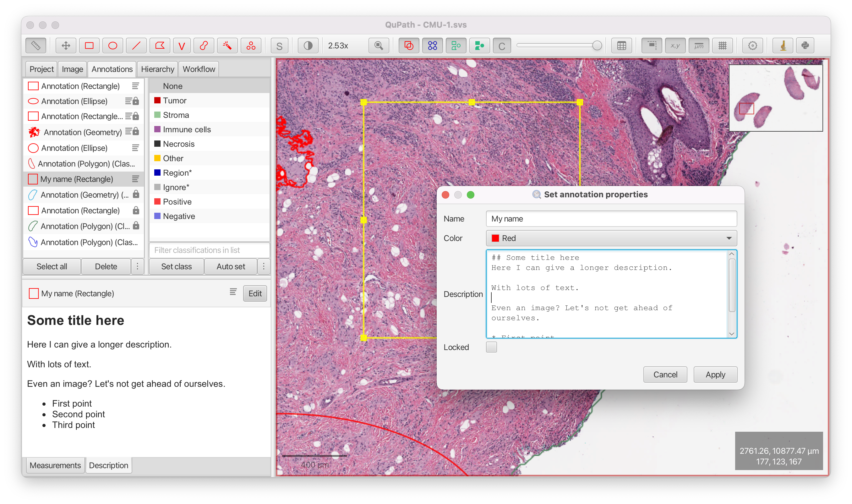This screenshot has height=504, width=852.
Task: Toggle fill detections
Action: point(479,46)
